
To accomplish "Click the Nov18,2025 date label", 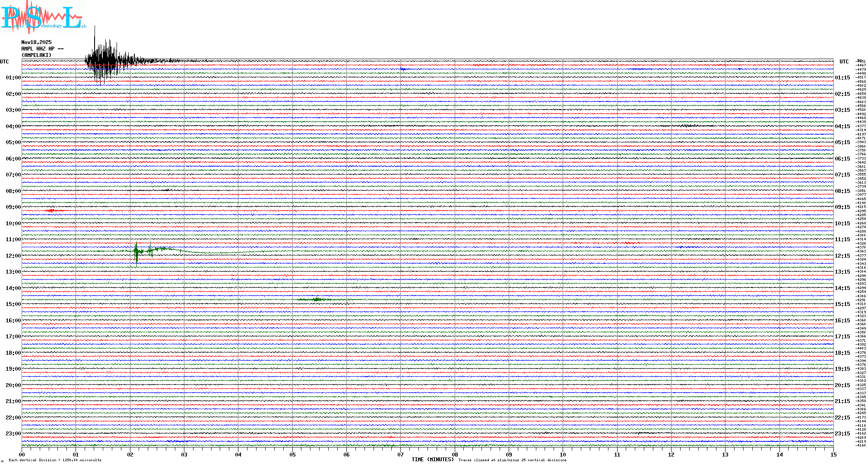I will click(36, 42).
